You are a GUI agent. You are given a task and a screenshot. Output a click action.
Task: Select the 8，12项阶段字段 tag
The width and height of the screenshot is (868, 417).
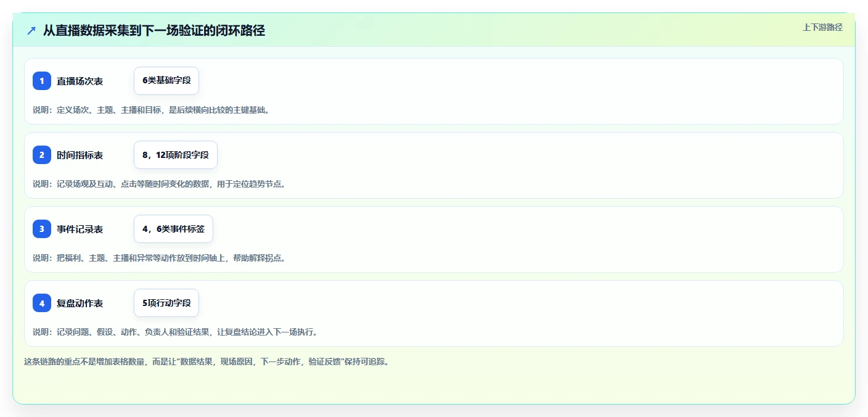tap(176, 155)
